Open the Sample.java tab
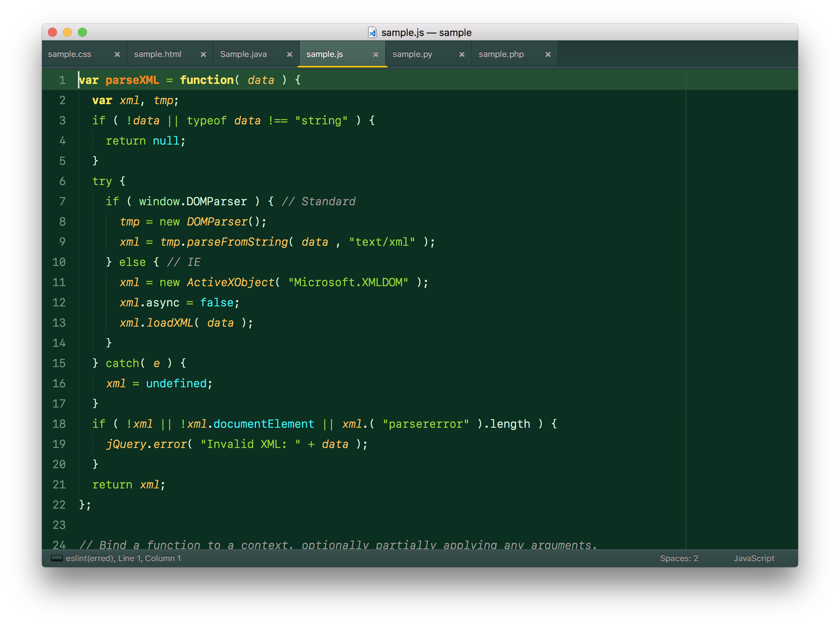The width and height of the screenshot is (840, 627). pos(243,54)
